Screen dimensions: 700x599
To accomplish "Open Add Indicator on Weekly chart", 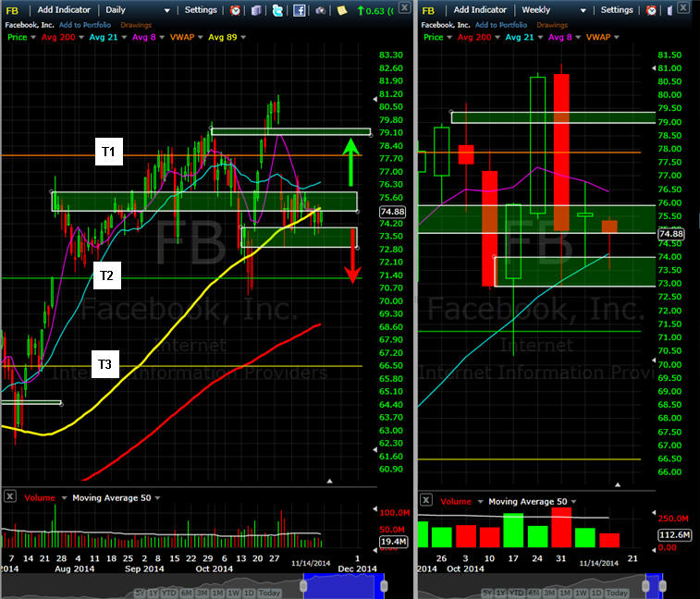I will 480,10.
